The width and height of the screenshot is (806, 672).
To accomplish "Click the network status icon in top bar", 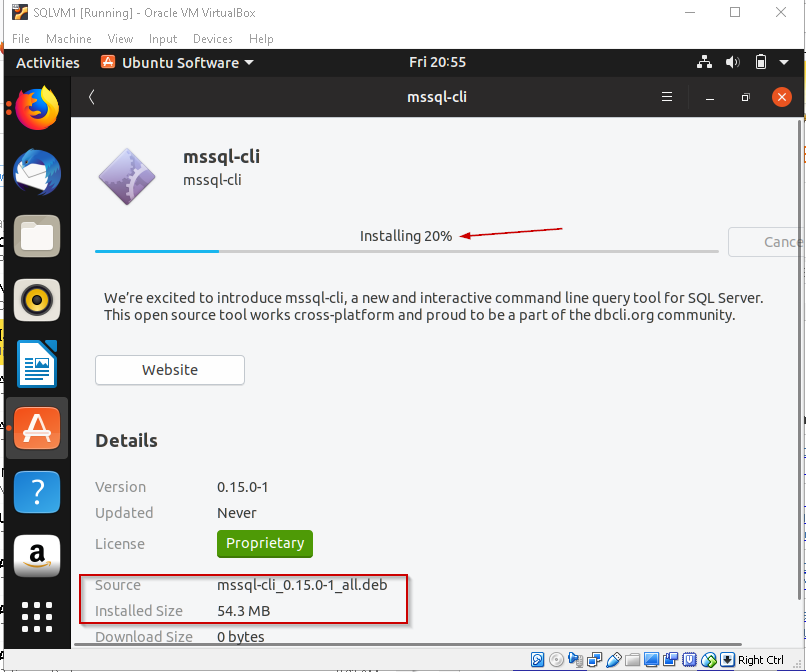I will tap(704, 62).
